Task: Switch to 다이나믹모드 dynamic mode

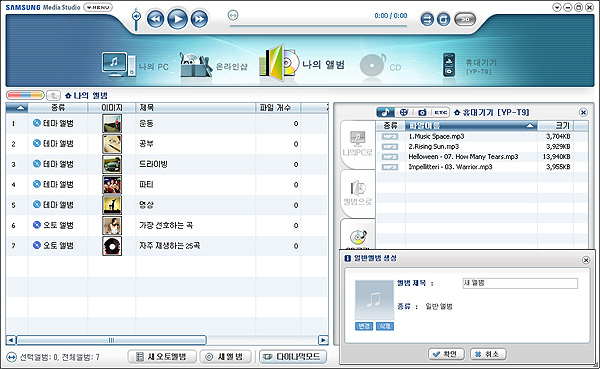Action: point(293,357)
